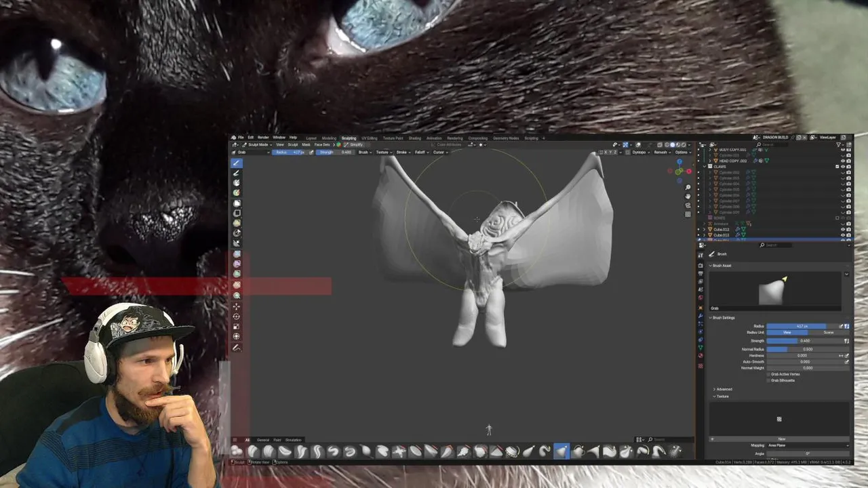Click the Normal Radius slider
The width and height of the screenshot is (868, 488).
pyautogui.click(x=808, y=349)
